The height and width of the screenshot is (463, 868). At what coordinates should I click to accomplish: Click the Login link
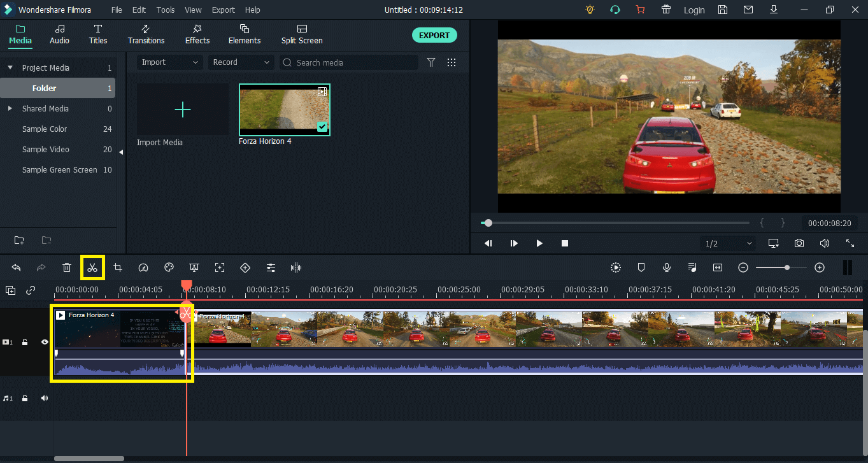(x=694, y=10)
